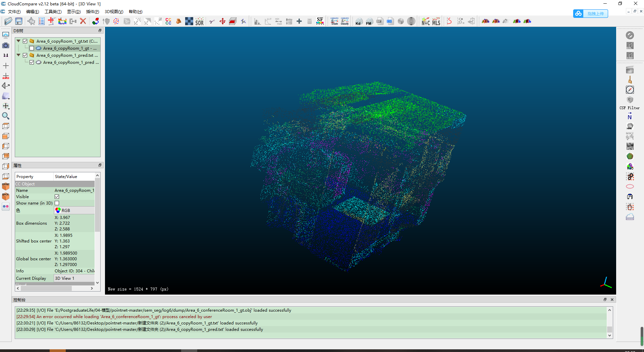Click the checkerboard subsample icon
Image resolution: width=644 pixels, height=352 pixels.
pyautogui.click(x=189, y=21)
